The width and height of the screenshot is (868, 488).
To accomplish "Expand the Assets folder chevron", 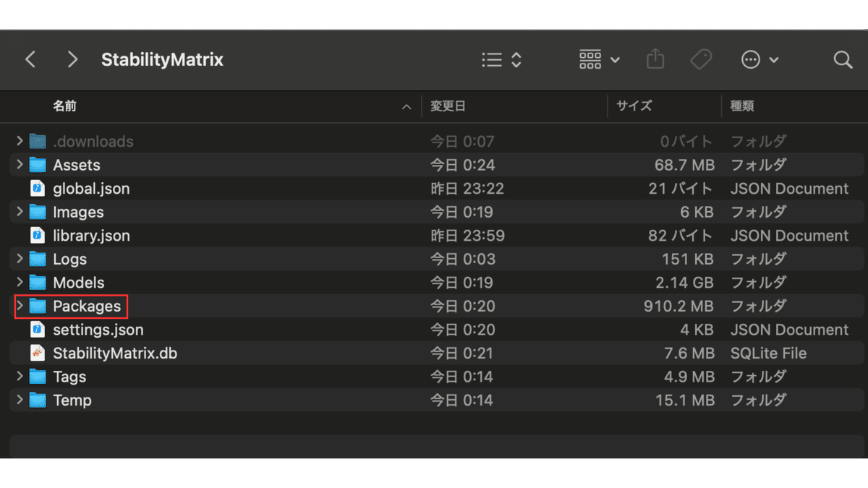I will coord(20,165).
